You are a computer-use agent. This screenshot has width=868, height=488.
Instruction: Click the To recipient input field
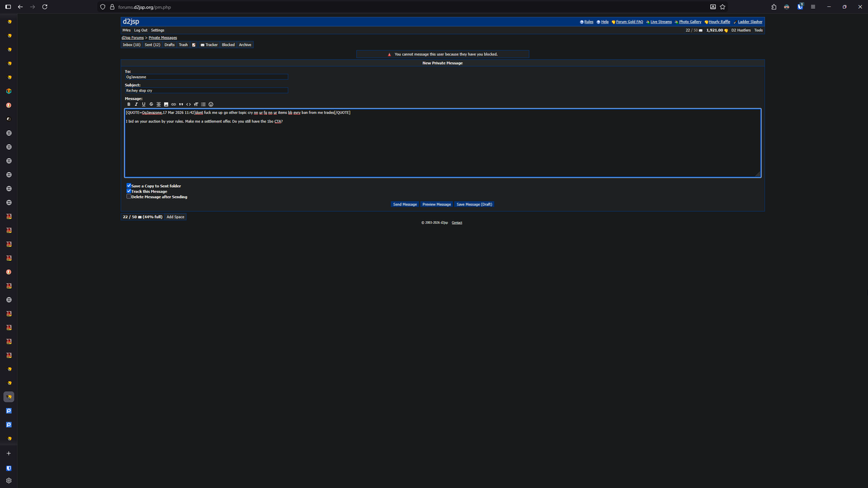pos(206,77)
